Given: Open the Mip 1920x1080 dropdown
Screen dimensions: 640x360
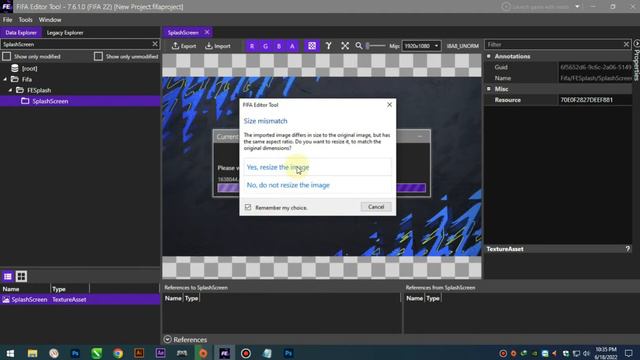Looking at the screenshot, I should click(421, 46).
